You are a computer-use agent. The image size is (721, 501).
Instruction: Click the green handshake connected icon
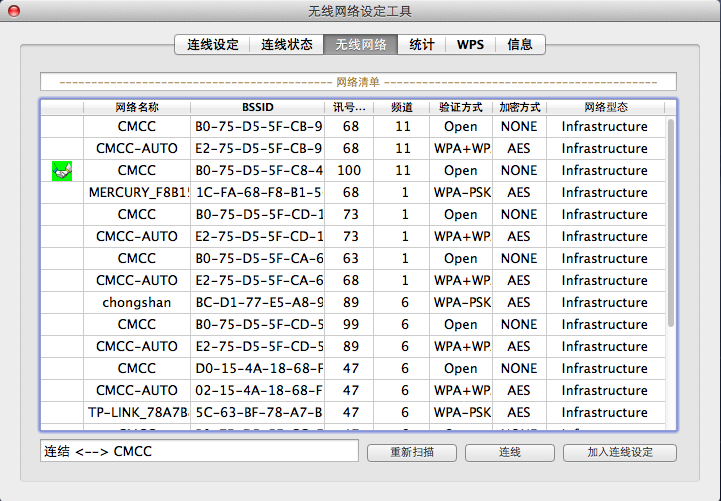pyautogui.click(x=62, y=171)
